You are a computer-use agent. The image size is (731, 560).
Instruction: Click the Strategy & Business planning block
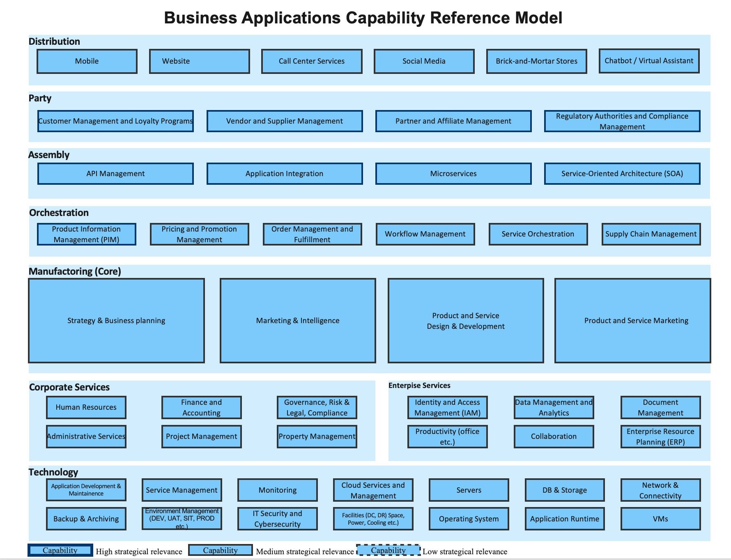(x=116, y=321)
